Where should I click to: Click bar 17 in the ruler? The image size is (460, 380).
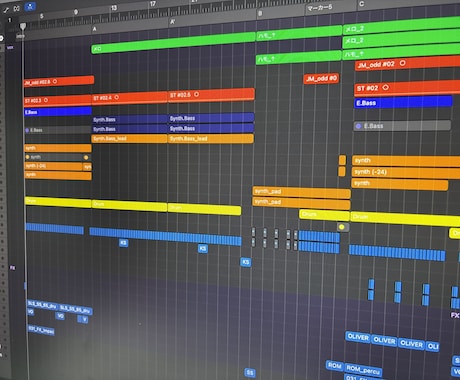pyautogui.click(x=153, y=4)
